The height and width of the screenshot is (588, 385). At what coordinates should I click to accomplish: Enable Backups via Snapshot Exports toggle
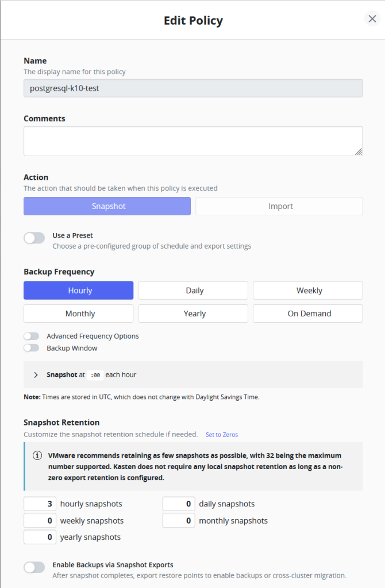pyautogui.click(x=34, y=567)
